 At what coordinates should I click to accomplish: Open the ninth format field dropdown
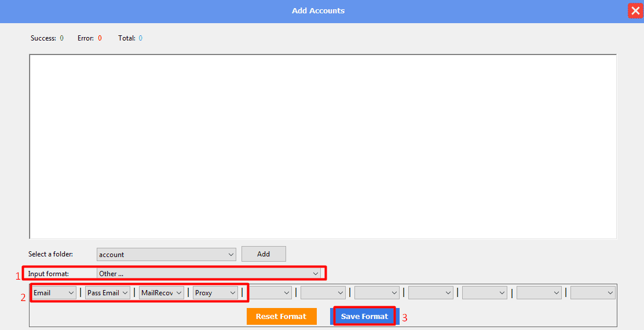pos(485,293)
